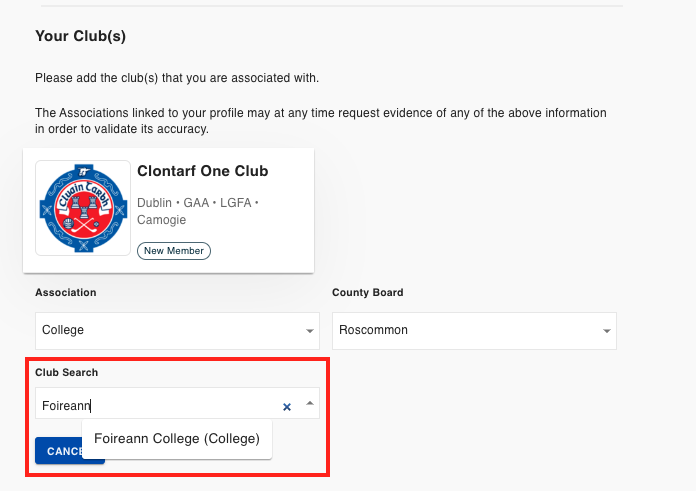Click the New Member badge
The image size is (696, 491).
tap(174, 251)
